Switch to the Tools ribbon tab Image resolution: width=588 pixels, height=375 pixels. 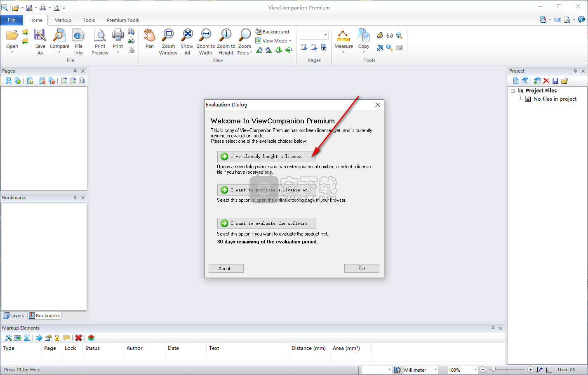(89, 20)
